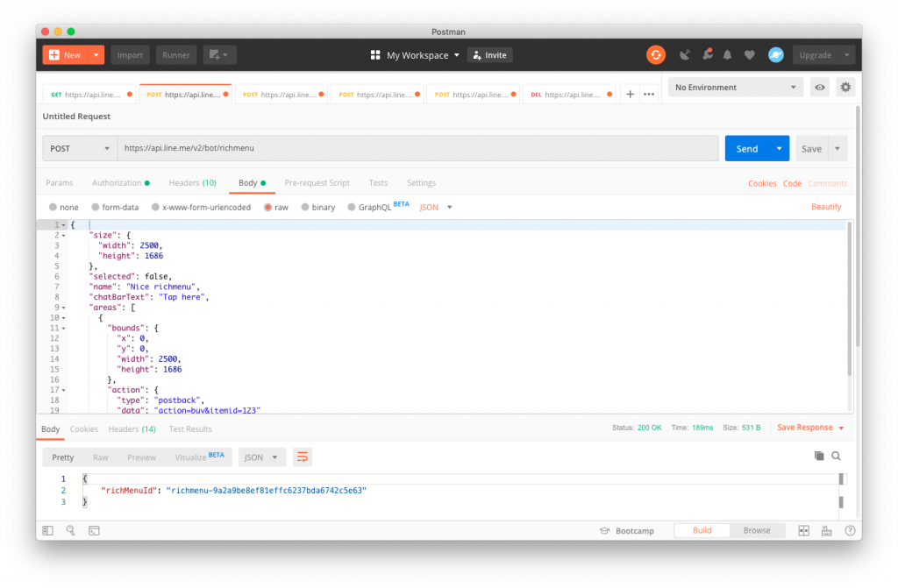
Task: Toggle response line wrap icon
Action: click(x=303, y=457)
